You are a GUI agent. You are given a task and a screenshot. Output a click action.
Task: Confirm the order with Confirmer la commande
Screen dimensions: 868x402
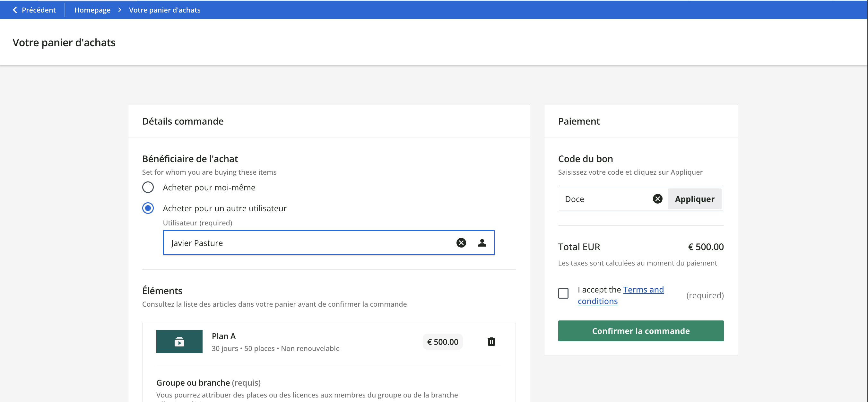pos(640,331)
